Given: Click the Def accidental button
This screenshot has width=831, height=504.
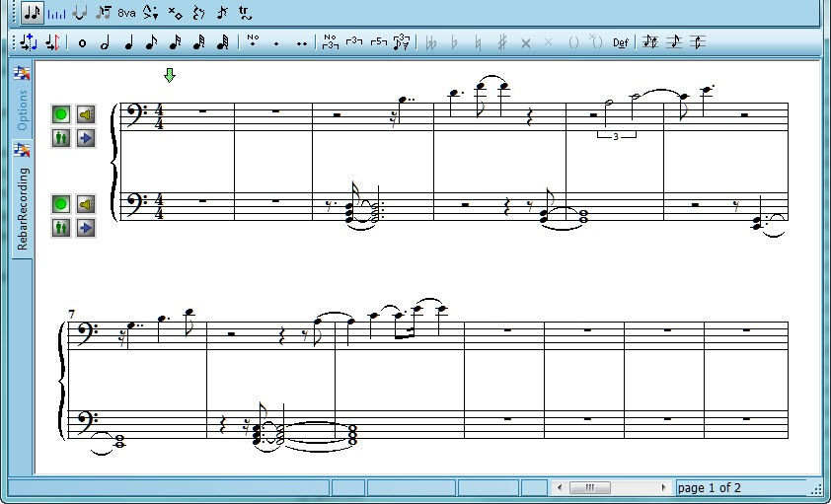Looking at the screenshot, I should (620, 42).
